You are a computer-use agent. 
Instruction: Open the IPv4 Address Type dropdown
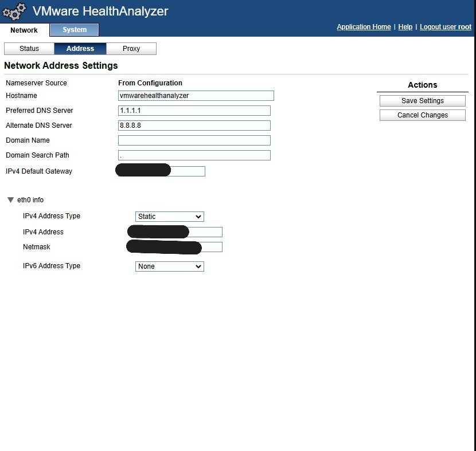pos(169,217)
